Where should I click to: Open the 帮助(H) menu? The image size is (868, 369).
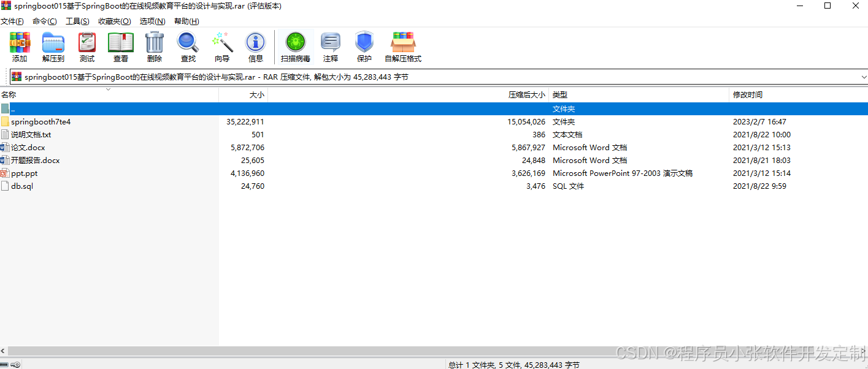[x=186, y=21]
